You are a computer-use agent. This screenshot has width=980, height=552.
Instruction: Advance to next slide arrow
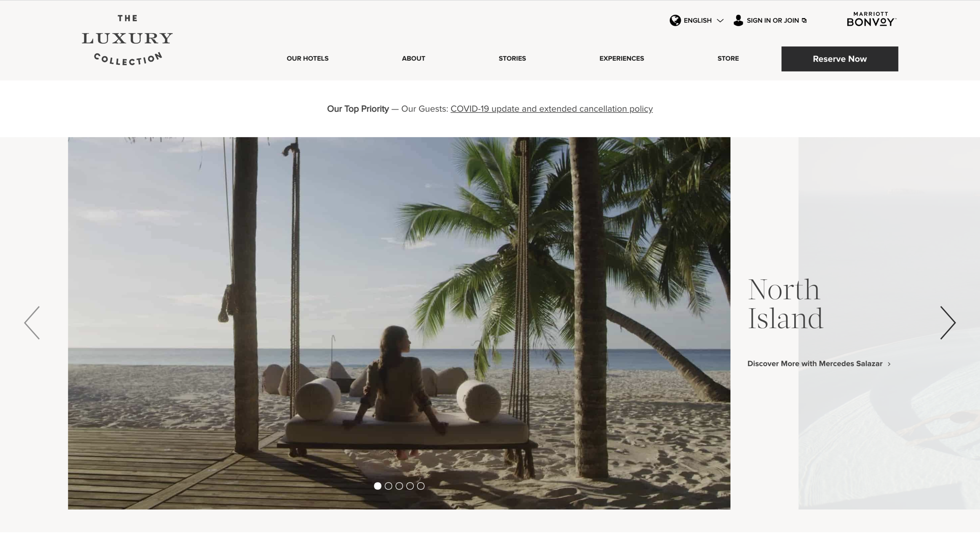click(947, 323)
